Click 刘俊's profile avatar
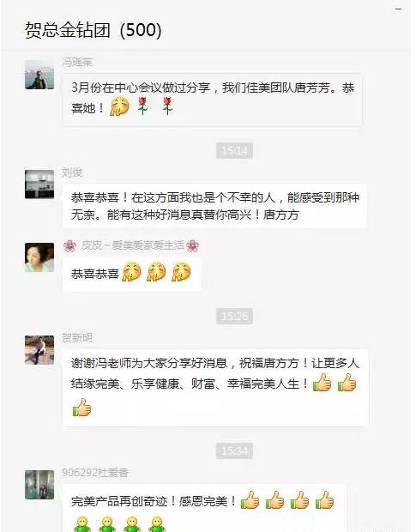Image resolution: width=416 pixels, height=532 pixels. 39,184
